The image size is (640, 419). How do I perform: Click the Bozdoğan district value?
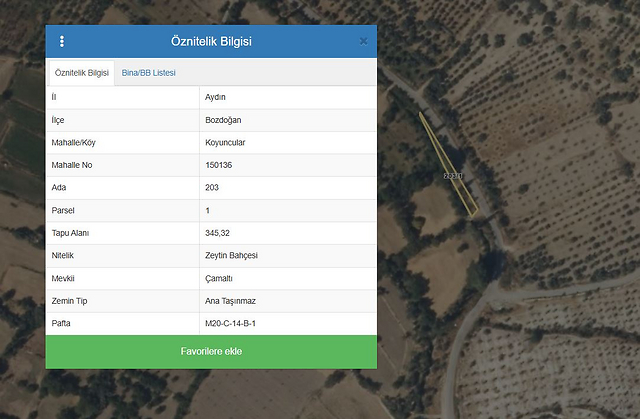tap(222, 119)
